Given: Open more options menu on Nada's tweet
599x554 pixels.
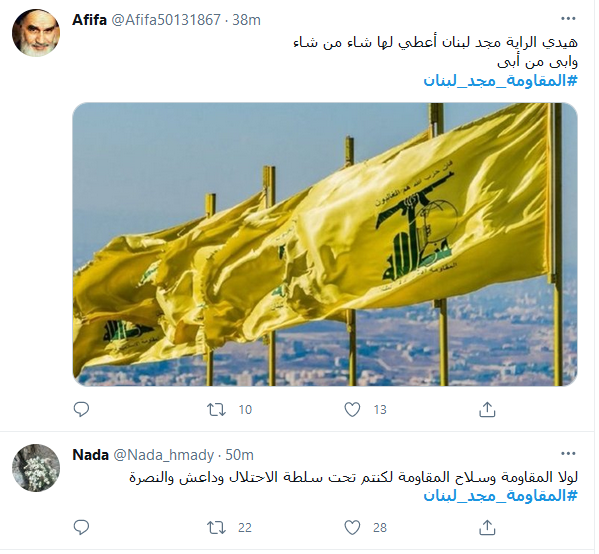Looking at the screenshot, I should point(568,454).
